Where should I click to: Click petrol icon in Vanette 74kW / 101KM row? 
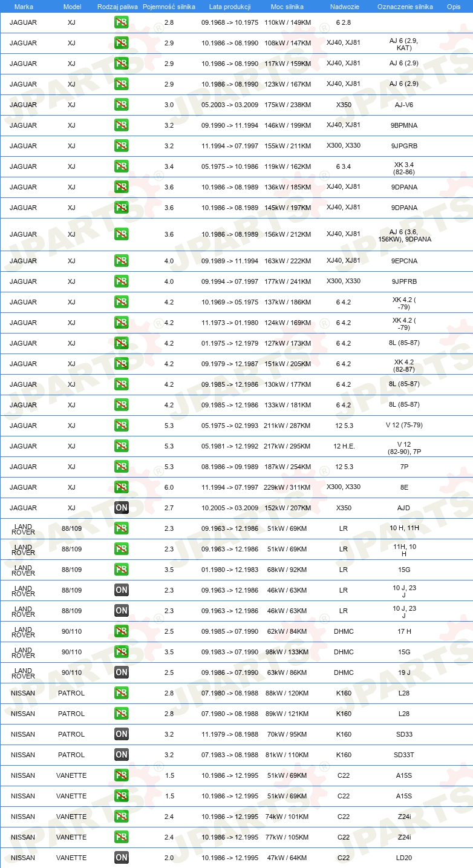[x=122, y=817]
